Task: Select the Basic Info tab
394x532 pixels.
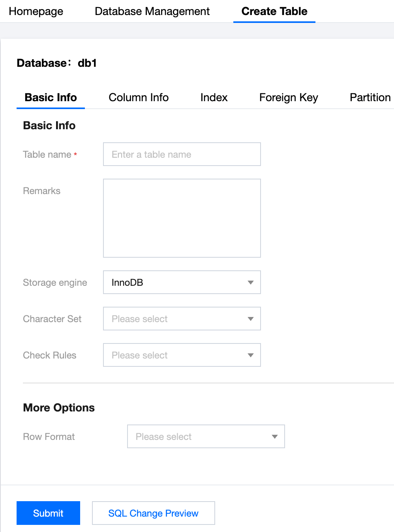Action: coord(51,98)
